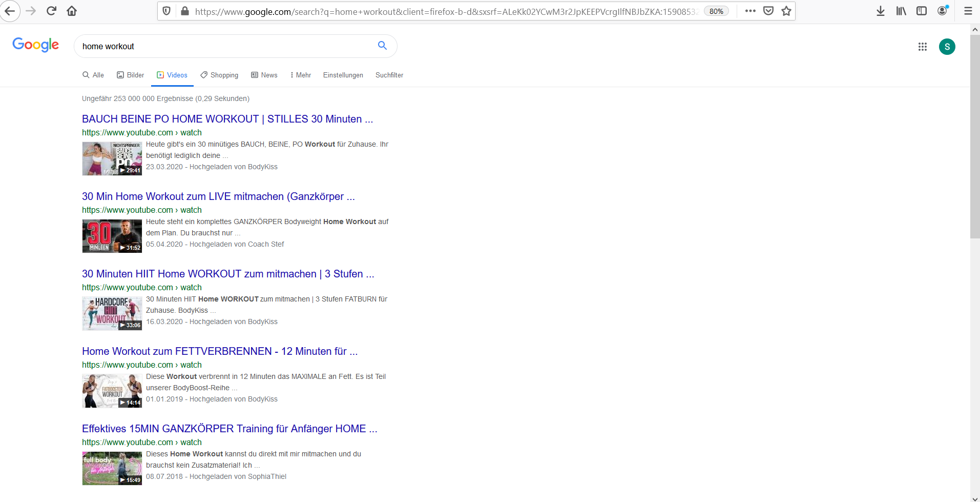Click YouTube URL under 30 Min Home Workout
Image resolution: width=980 pixels, height=502 pixels.
tap(142, 210)
